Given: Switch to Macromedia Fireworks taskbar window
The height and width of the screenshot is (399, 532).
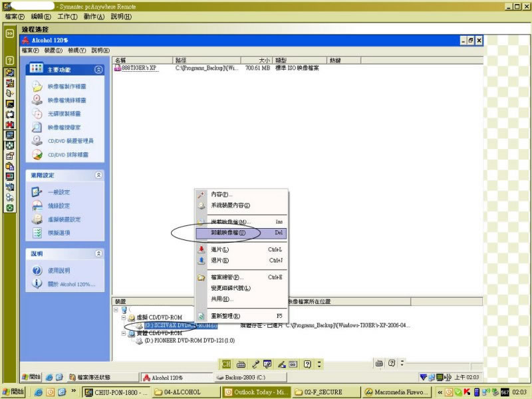Looking at the screenshot, I should point(396,392).
